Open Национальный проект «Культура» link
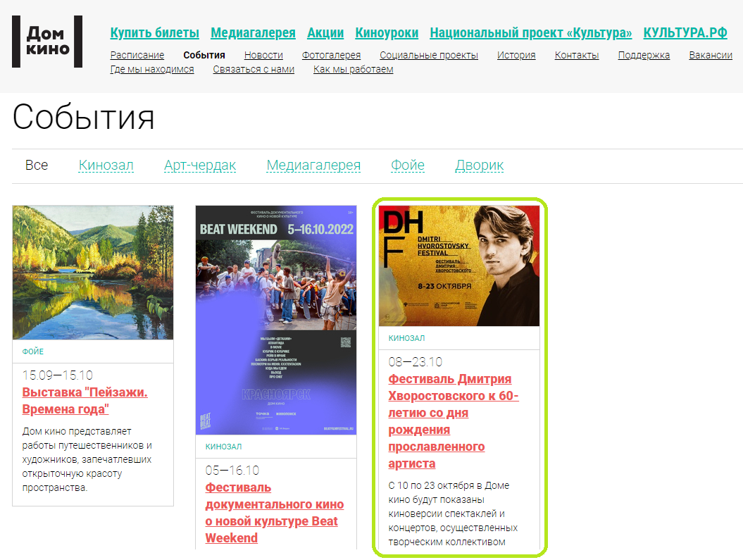Screen dimensions: 743x560 (530, 33)
